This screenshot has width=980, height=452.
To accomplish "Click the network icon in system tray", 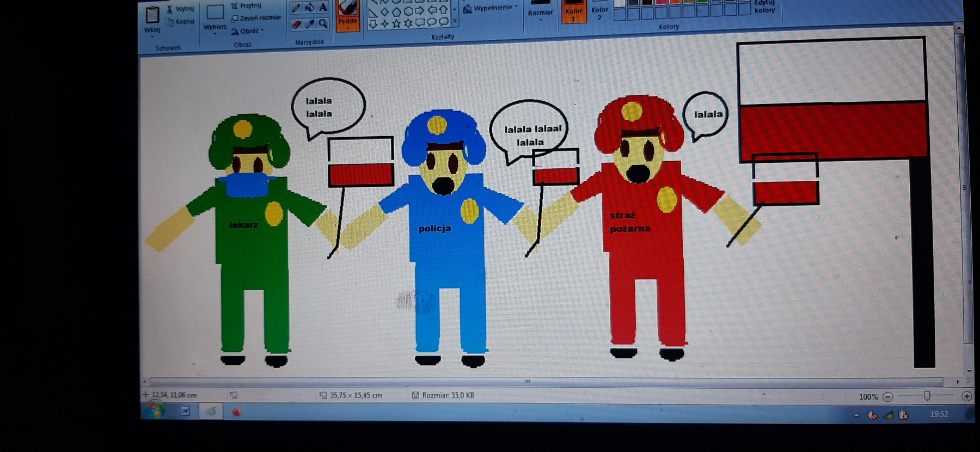I will pos(888,415).
